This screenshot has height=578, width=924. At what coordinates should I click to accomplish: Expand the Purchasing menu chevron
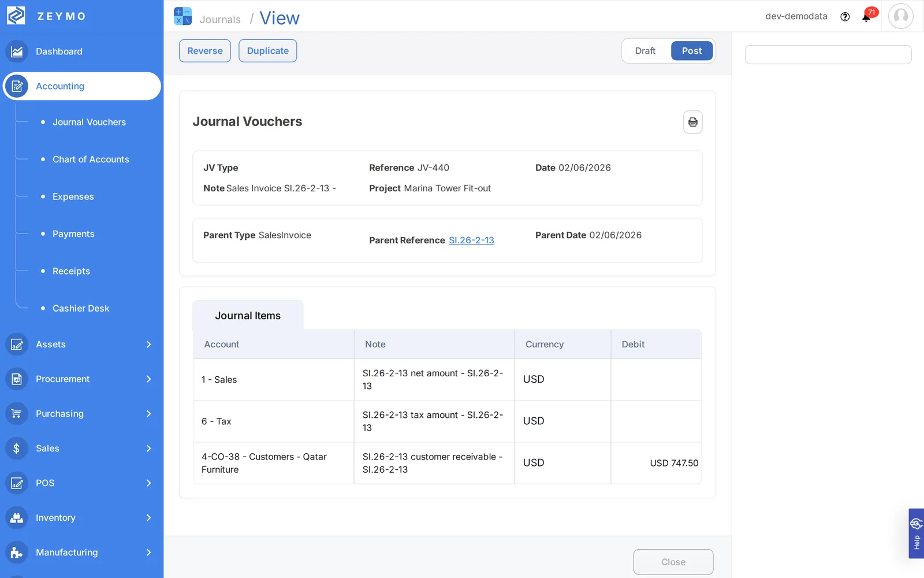pyautogui.click(x=148, y=414)
